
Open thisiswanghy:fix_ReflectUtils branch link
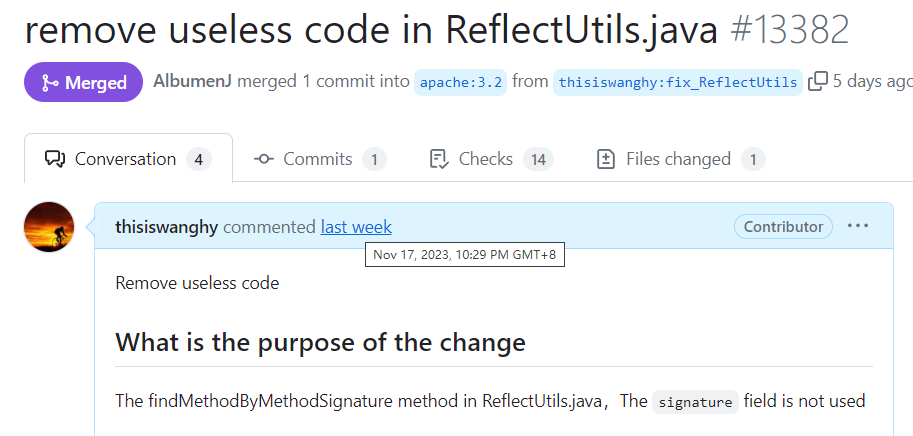tap(678, 82)
